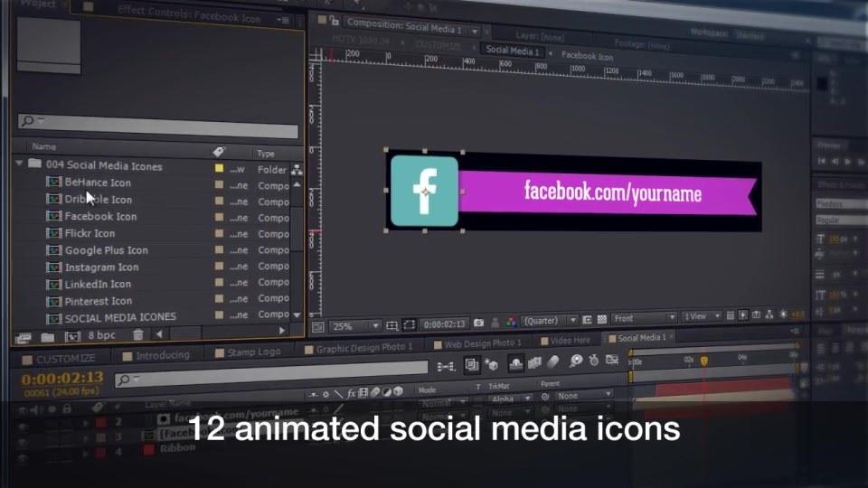
Task: Click the Always Preview This View icon
Action: [317, 327]
